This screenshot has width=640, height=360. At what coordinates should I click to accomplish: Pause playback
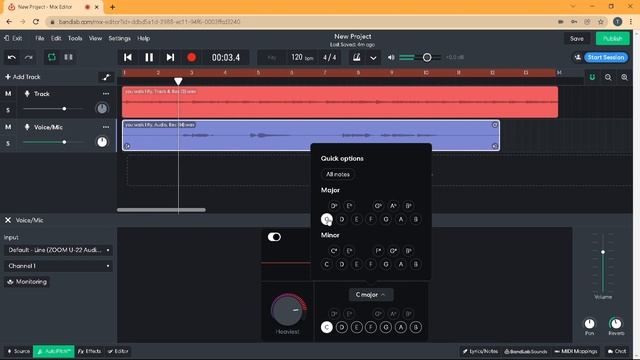click(149, 58)
